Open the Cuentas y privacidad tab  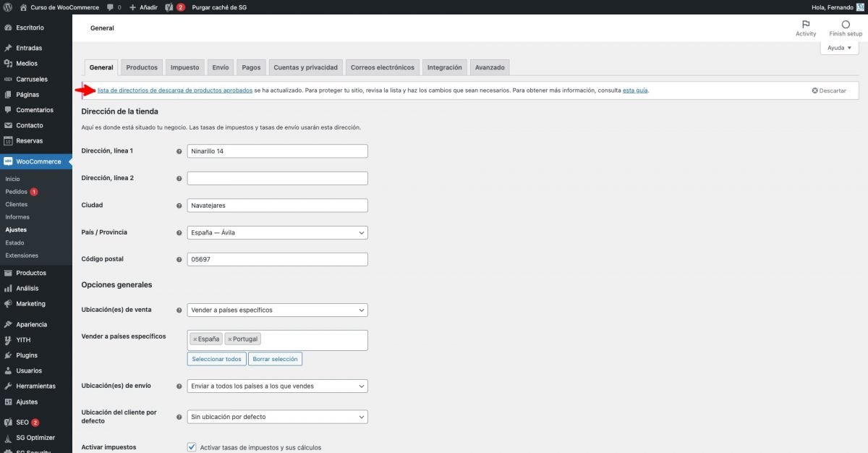click(305, 67)
